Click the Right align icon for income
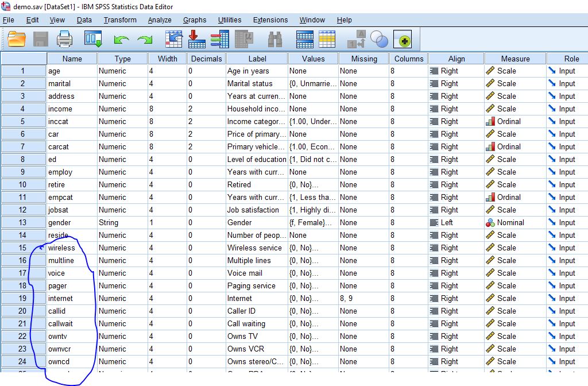This screenshot has height=386, width=588. pos(434,109)
